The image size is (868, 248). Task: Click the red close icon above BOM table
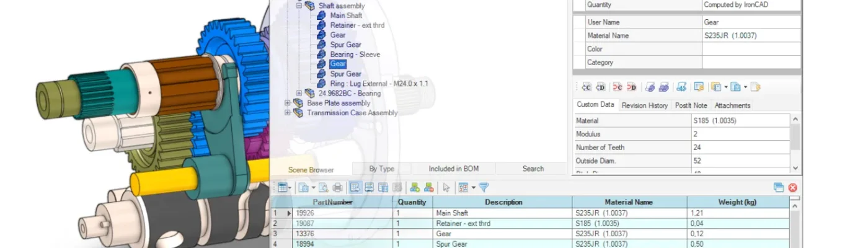(x=792, y=187)
